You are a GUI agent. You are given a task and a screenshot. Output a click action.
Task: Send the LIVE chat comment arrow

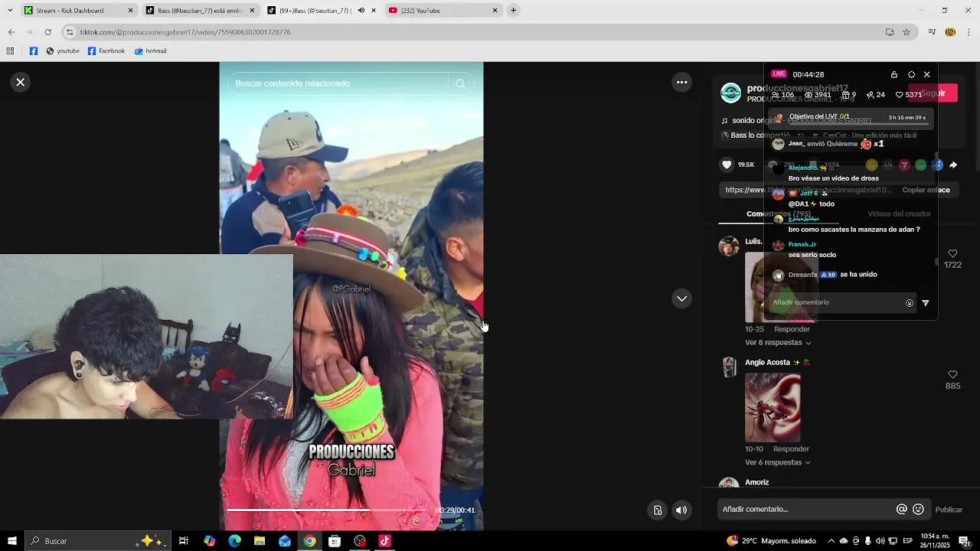[925, 303]
